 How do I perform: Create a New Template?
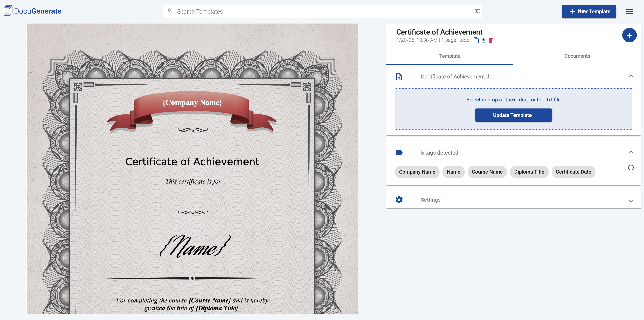[589, 11]
